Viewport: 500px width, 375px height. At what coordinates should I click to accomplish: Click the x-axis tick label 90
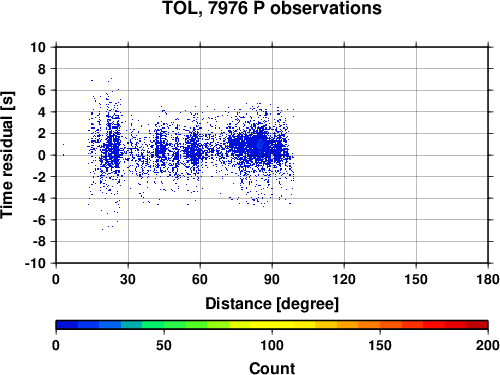coord(272,279)
